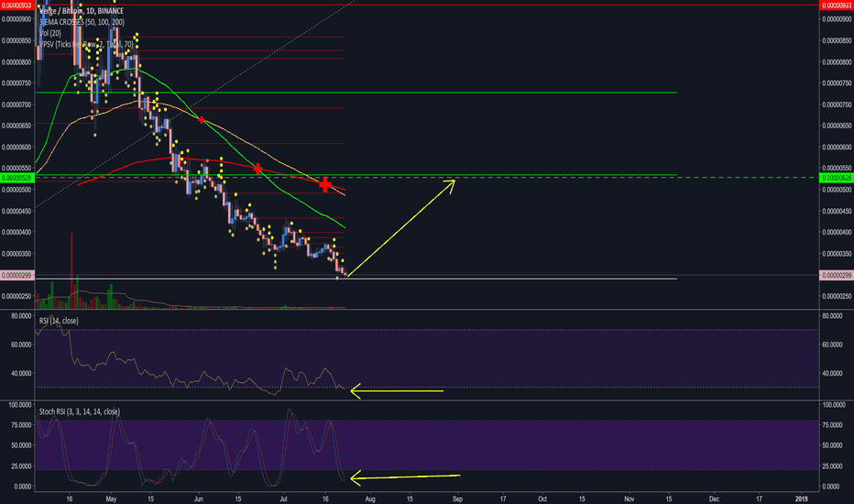
Task: Click the Oct label on time axis
Action: click(x=542, y=499)
